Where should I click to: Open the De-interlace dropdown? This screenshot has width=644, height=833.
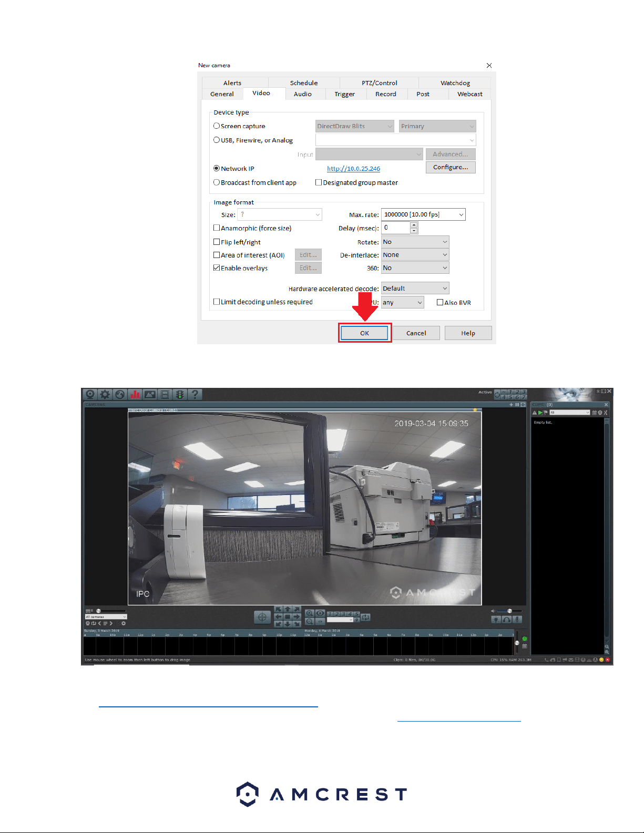[415, 255]
